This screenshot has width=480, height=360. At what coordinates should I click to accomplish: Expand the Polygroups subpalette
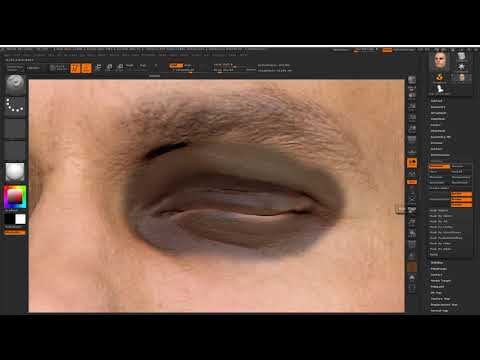tap(439, 269)
